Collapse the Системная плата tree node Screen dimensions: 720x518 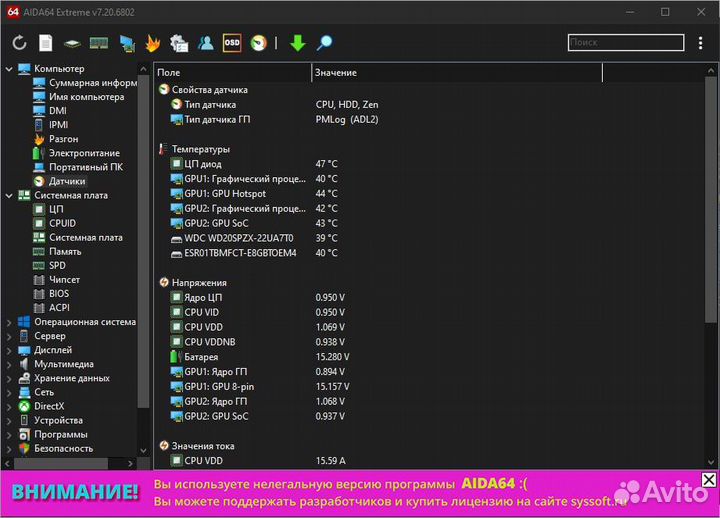click(x=9, y=196)
